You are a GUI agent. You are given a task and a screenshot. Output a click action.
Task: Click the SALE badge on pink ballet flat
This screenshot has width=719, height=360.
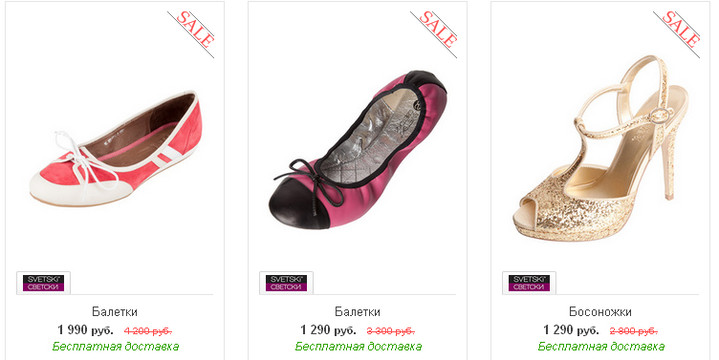pos(434,34)
